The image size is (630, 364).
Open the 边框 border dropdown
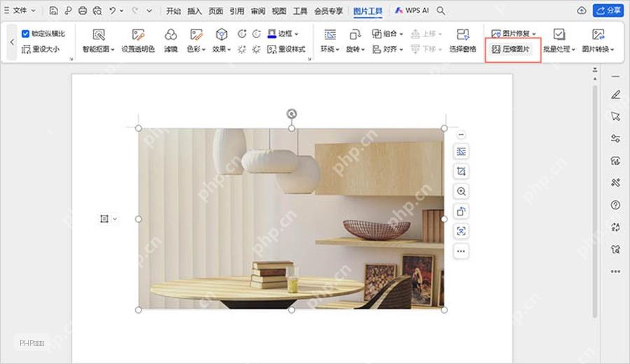[x=283, y=34]
